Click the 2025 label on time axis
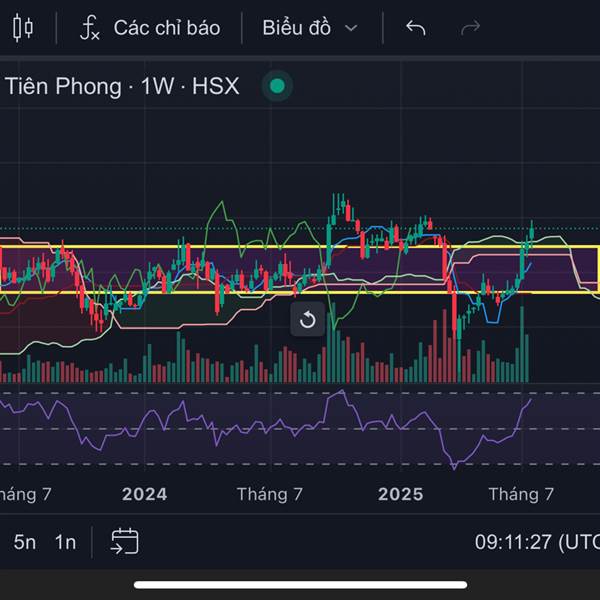Image resolution: width=600 pixels, height=600 pixels. (x=401, y=494)
